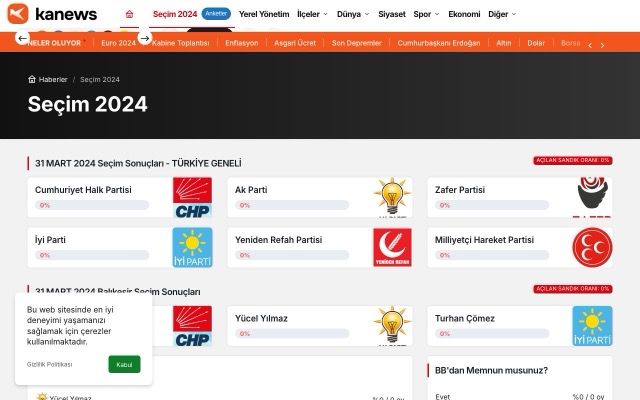The image size is (640, 400).
Task: Show previous trending topics chevron
Action: [590, 45]
